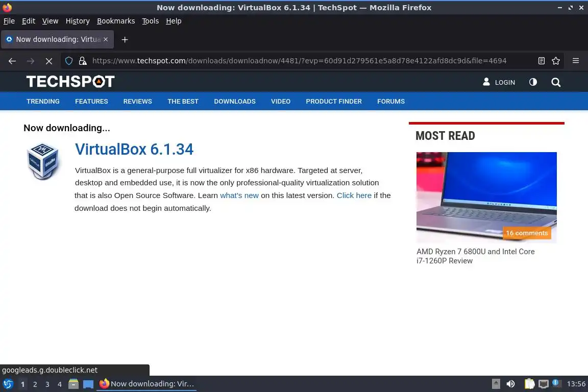This screenshot has height=392, width=588.
Task: Open file manager from the taskbar
Action: coord(73,384)
